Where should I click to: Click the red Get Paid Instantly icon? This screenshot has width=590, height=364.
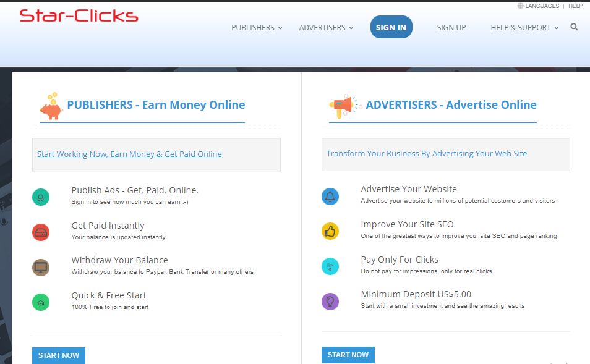[x=41, y=232]
